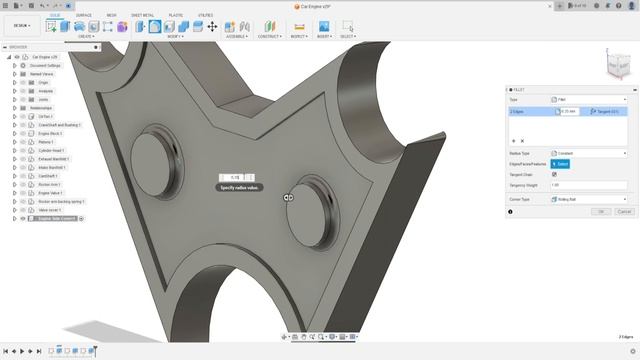This screenshot has height=360, width=640.
Task: Click Cancel in the Fillet dialog
Action: pos(624,211)
